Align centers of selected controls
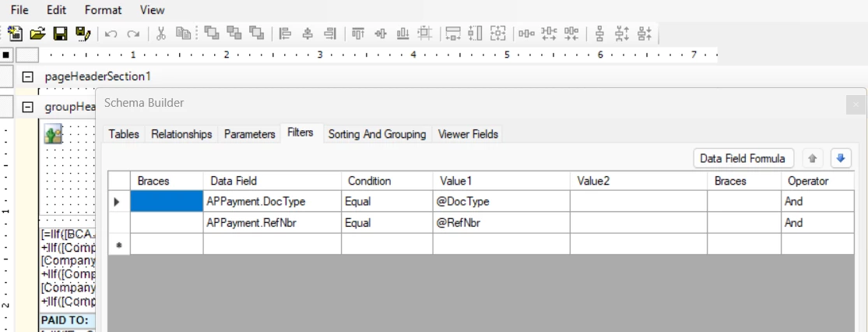 [307, 34]
